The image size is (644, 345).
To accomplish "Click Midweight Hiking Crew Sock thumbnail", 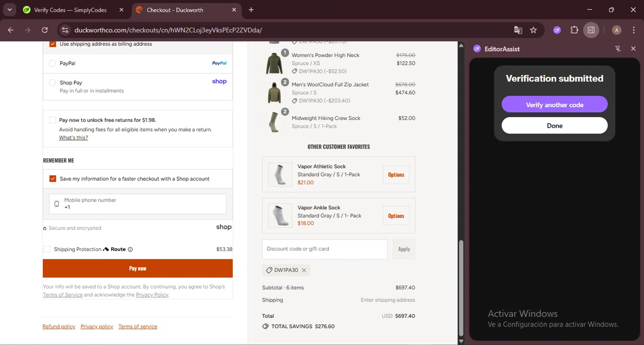I will click(x=274, y=122).
